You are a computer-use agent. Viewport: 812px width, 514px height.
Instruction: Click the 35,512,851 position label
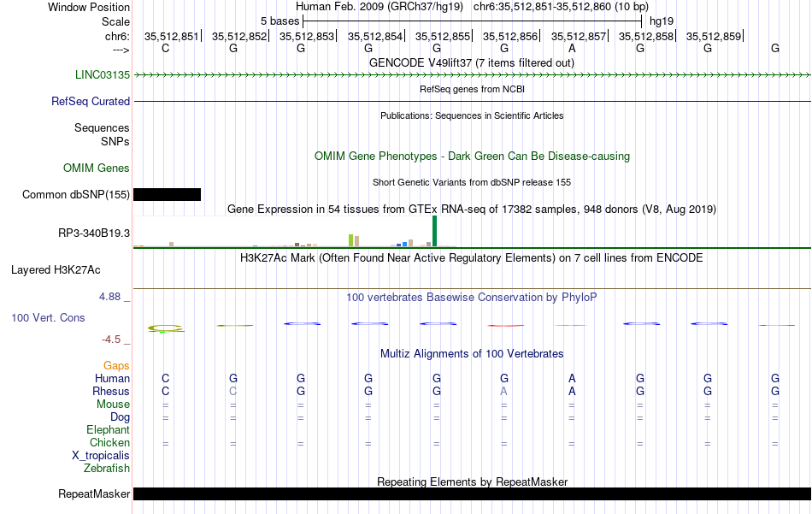click(x=172, y=36)
